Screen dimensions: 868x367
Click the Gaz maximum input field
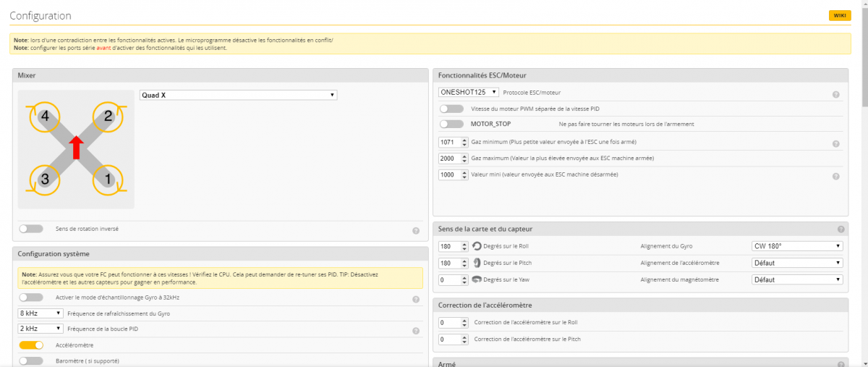[448, 159]
